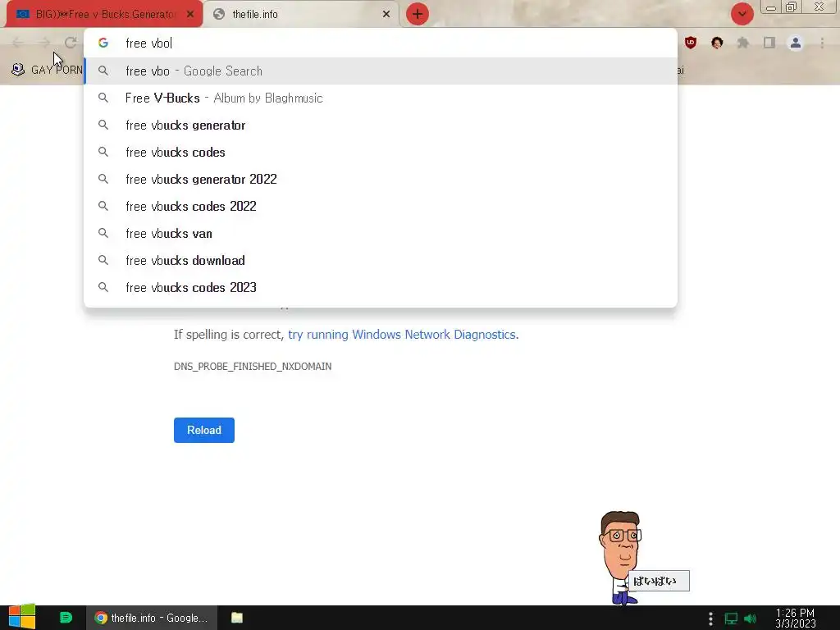Open the Extensions puzzle-piece menu
Image resolution: width=840 pixels, height=630 pixels.
pyautogui.click(x=743, y=43)
